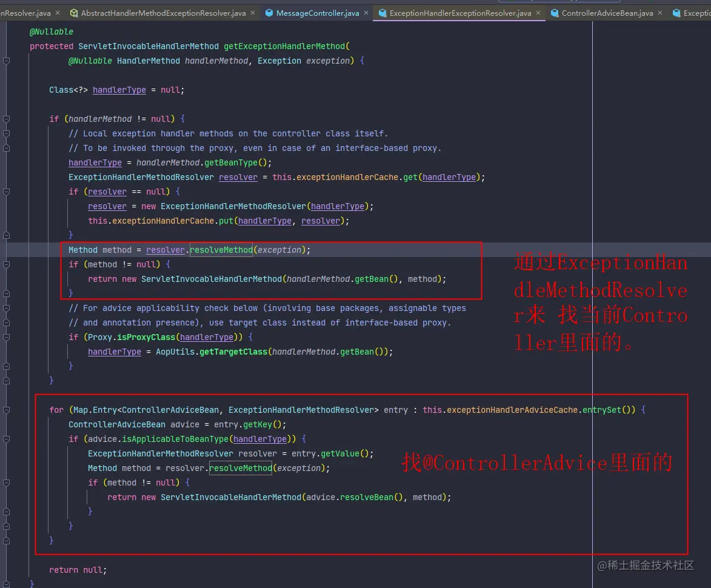Screen dimensions: 711x588
Task: Click fold end marker of method closing brace
Action: (x=6, y=584)
